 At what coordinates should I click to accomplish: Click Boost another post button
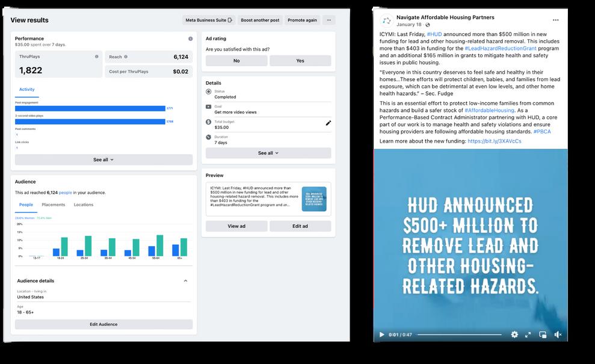point(260,20)
